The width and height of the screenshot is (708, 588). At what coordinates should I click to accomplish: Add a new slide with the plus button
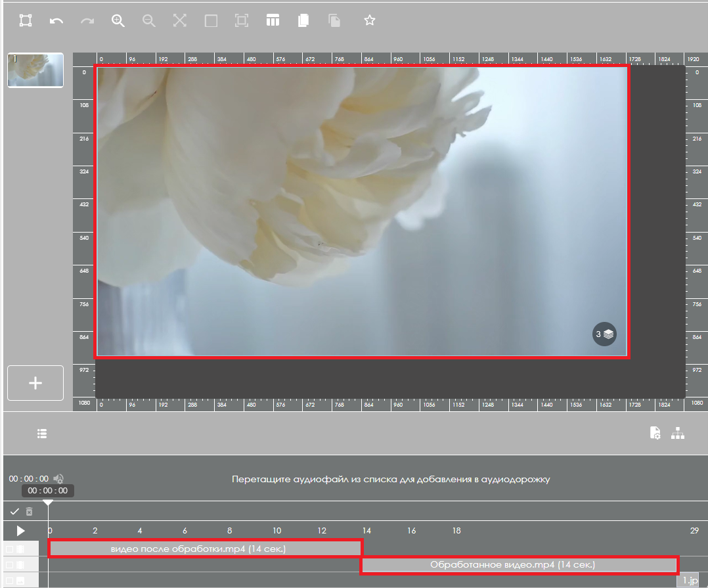pyautogui.click(x=35, y=383)
